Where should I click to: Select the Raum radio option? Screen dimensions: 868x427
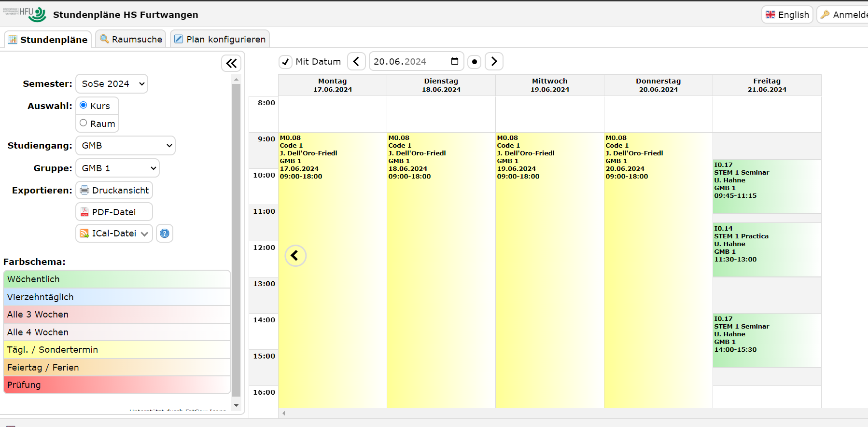[84, 123]
